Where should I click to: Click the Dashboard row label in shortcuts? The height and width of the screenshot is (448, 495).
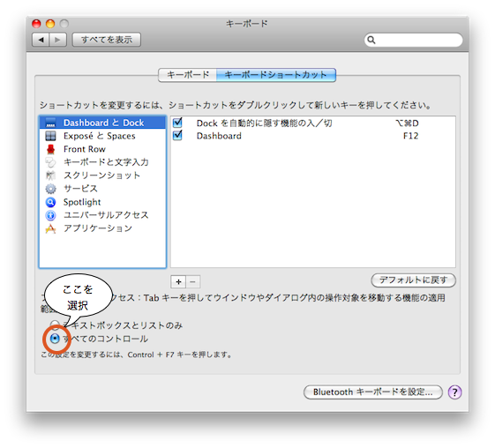pos(219,136)
